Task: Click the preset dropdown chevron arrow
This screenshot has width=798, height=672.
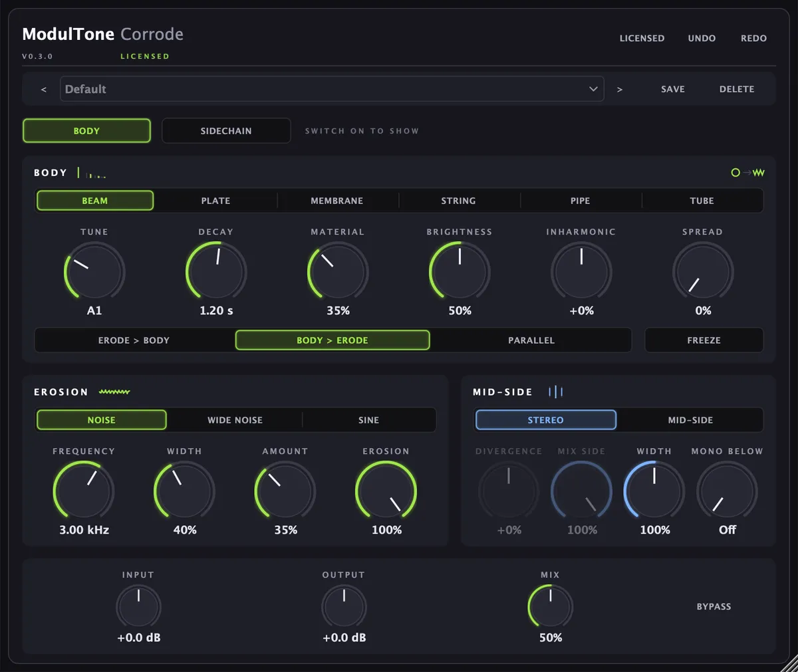Action: 593,89
